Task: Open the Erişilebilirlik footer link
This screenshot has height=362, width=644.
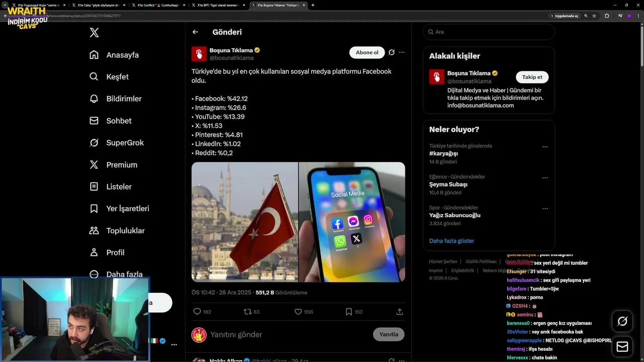Action: 463,270
